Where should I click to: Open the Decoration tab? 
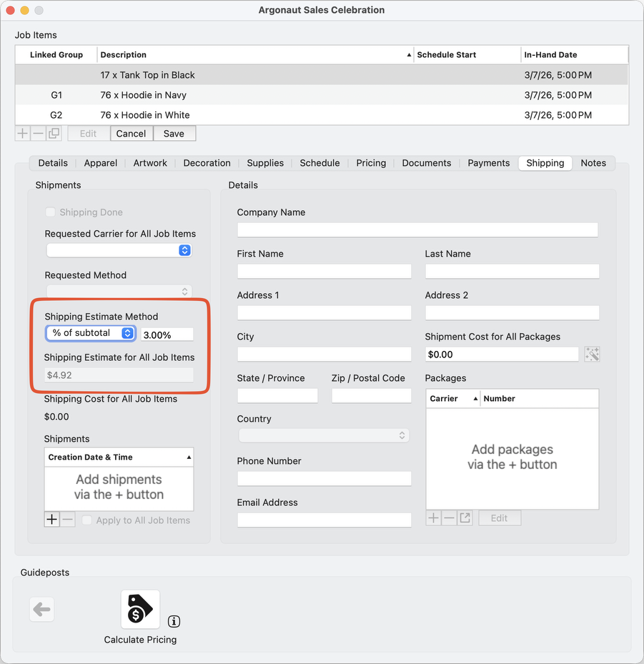point(207,163)
